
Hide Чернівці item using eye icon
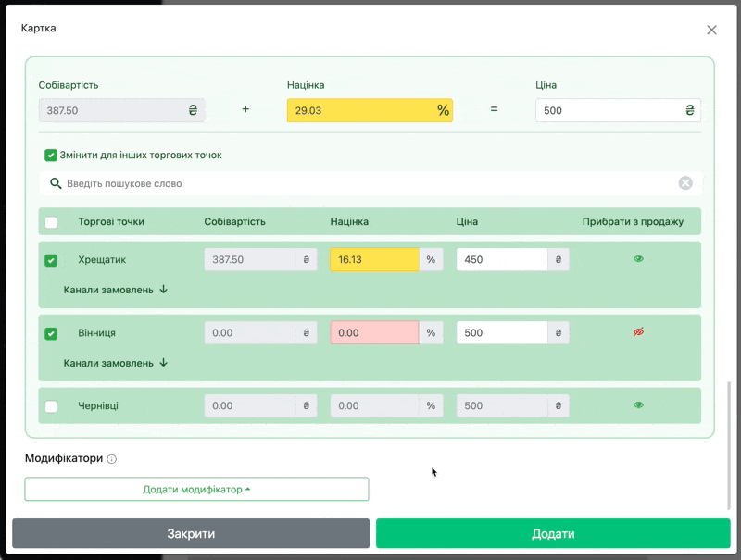pos(638,405)
